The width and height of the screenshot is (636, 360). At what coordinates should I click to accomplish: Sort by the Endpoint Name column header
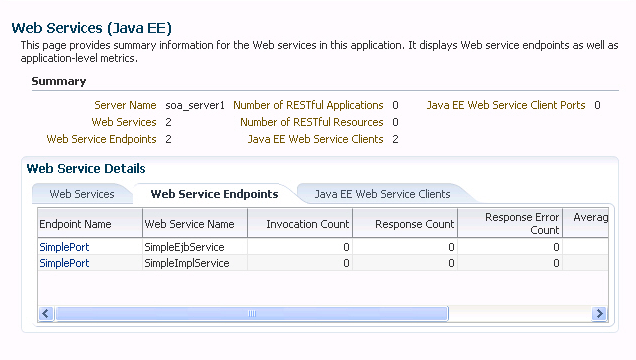(90, 223)
